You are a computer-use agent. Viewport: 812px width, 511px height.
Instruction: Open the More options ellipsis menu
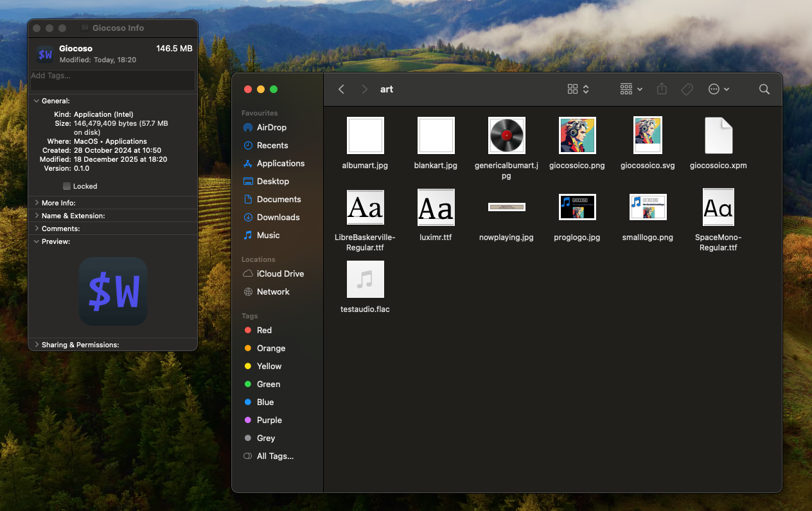[719, 89]
